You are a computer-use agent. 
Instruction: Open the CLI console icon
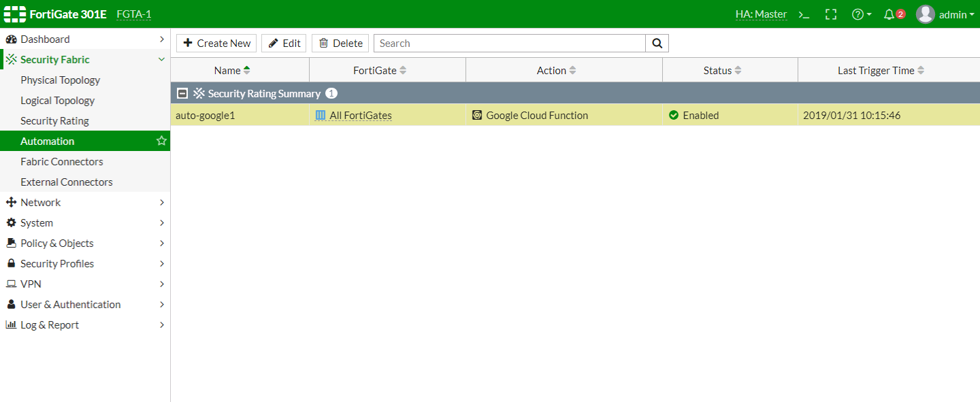pyautogui.click(x=804, y=14)
